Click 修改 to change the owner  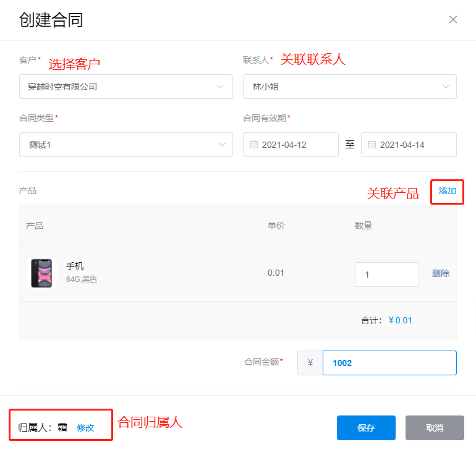click(x=85, y=427)
